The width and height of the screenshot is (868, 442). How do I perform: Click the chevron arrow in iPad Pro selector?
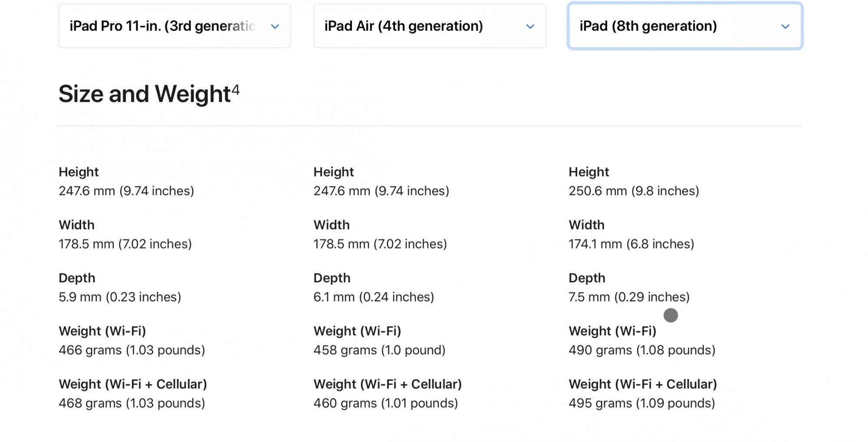275,26
